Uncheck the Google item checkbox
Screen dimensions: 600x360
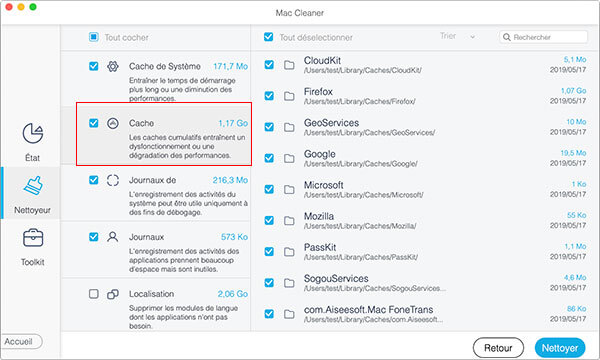click(x=269, y=158)
